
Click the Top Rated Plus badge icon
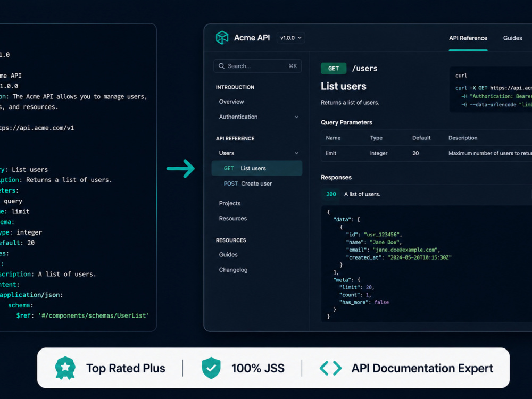[65, 368]
